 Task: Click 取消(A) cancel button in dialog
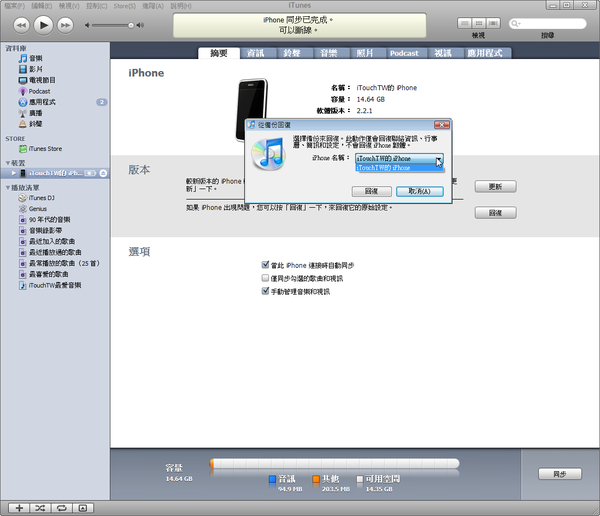click(x=420, y=191)
